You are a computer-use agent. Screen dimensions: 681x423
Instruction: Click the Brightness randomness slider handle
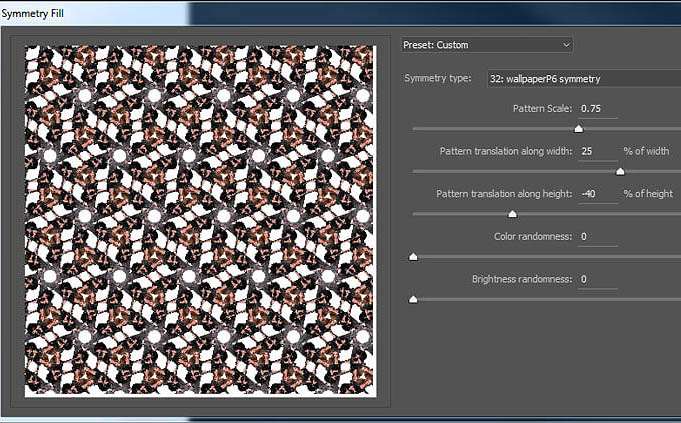point(413,299)
